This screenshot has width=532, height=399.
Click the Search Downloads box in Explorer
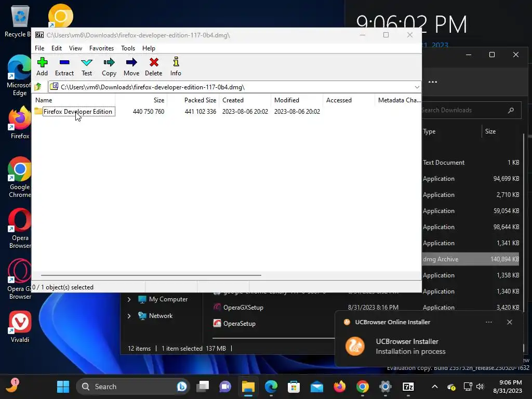pos(472,110)
